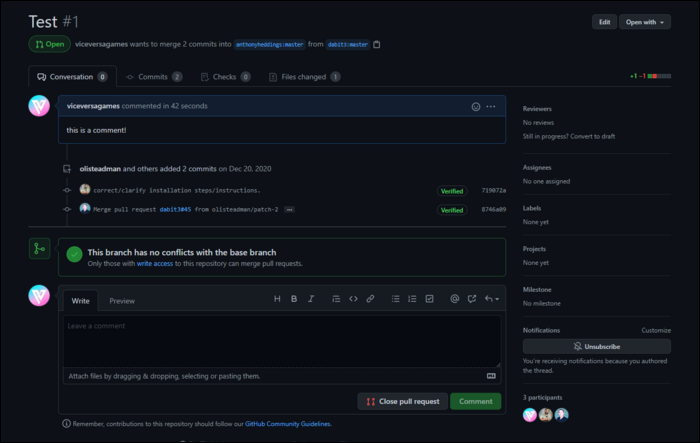The width and height of the screenshot is (700, 443).
Task: Click the attach files bar below editor
Action: click(282, 376)
